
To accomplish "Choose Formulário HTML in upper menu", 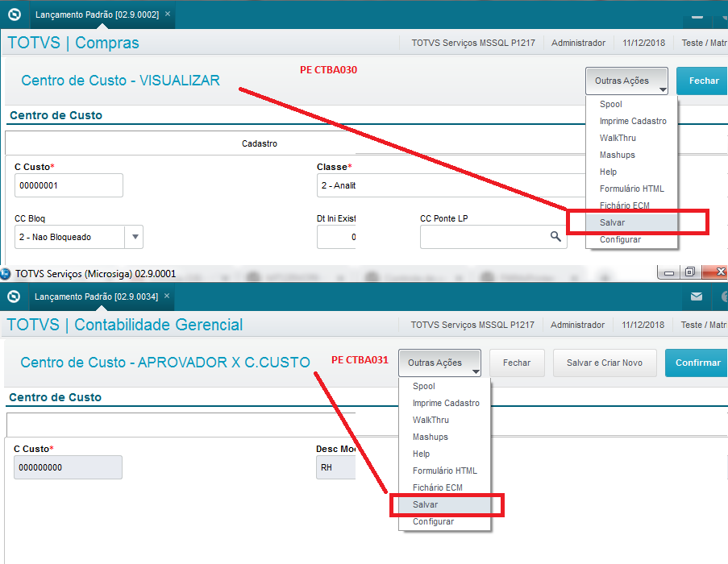I will tap(631, 189).
